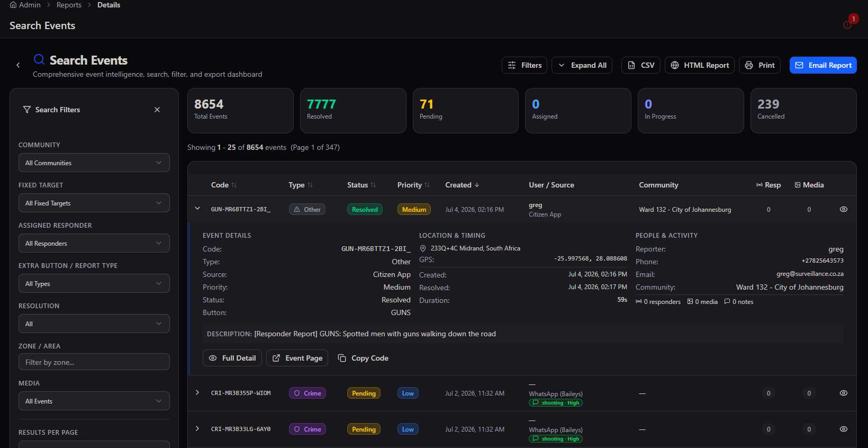Viewport: 868px width, 448px height.
Task: Click the Filter by zone input field
Action: pyautogui.click(x=94, y=362)
